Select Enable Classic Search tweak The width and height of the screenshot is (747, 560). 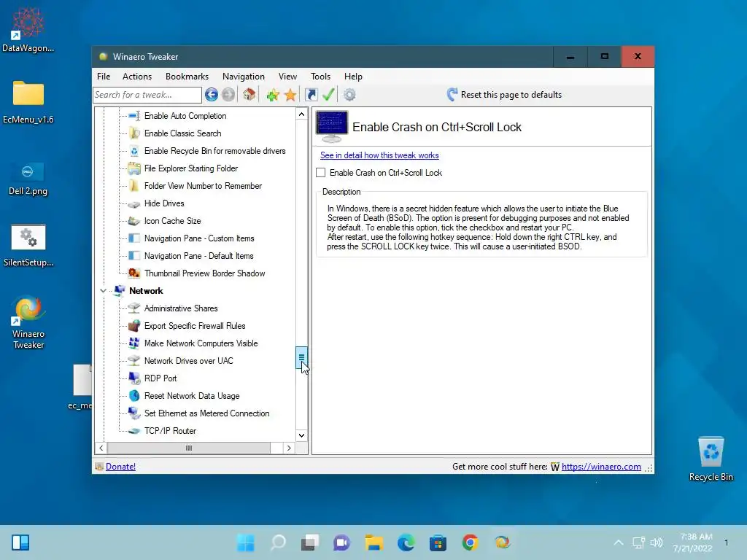pos(183,133)
